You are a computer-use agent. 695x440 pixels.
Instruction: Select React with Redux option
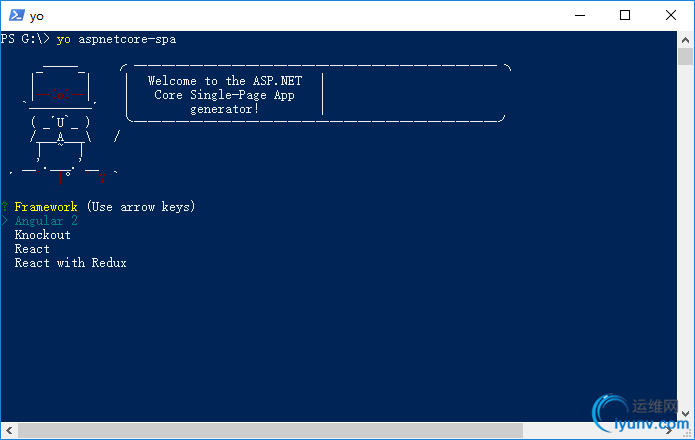point(70,263)
